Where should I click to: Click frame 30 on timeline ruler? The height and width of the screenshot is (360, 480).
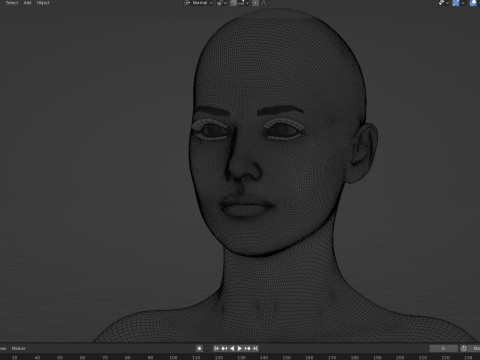pos(15,357)
